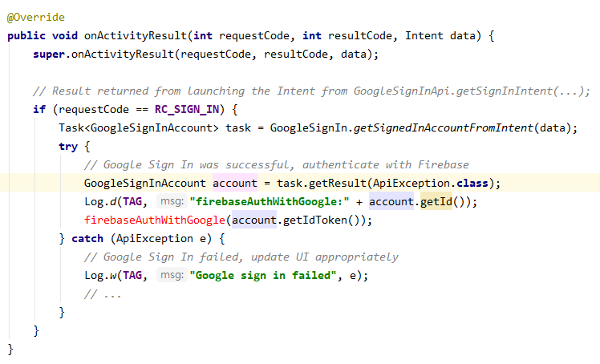Click the "Google sign in failed" string
The width and height of the screenshot is (600, 364).
tap(263, 275)
